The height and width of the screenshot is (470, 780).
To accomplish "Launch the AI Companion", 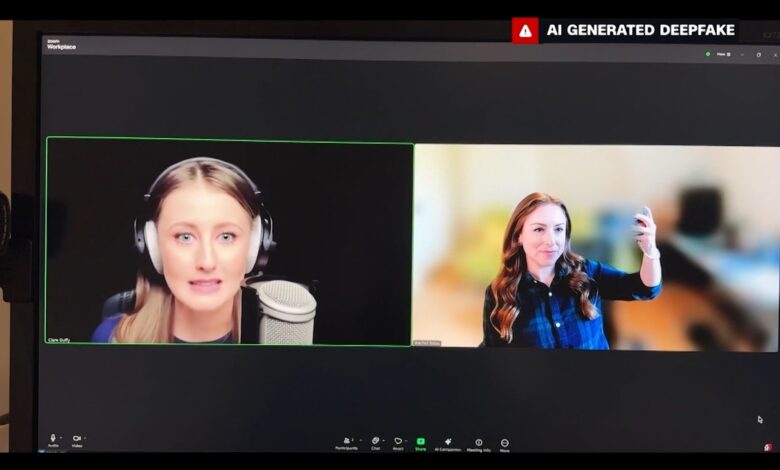I will [448, 442].
